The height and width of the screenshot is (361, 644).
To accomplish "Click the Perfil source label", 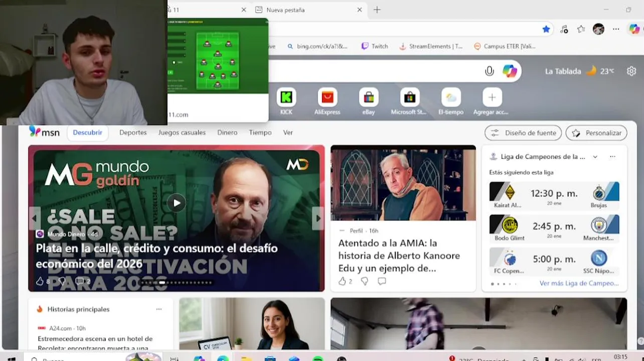I will pyautogui.click(x=356, y=231).
